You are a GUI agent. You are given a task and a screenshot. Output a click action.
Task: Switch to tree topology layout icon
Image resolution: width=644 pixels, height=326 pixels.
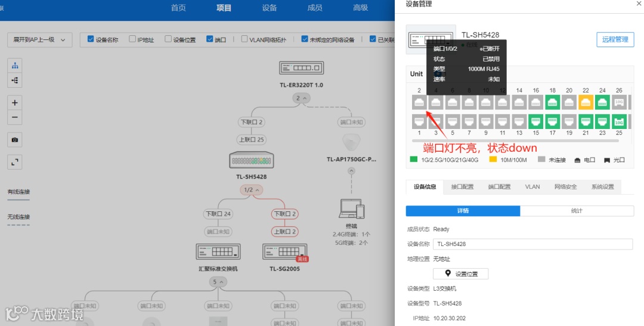pyautogui.click(x=15, y=66)
